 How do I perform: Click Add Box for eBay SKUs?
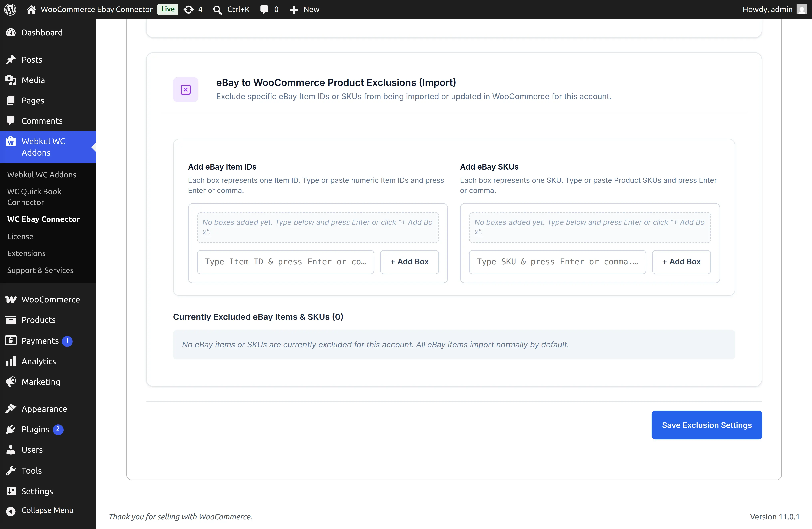(x=681, y=262)
